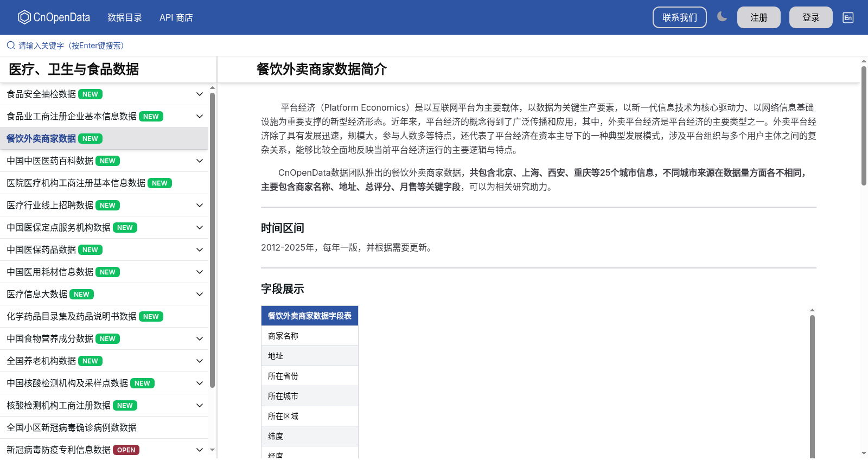Click the main page scrollbar down arrow
This screenshot has height=467, width=868.
point(864,453)
